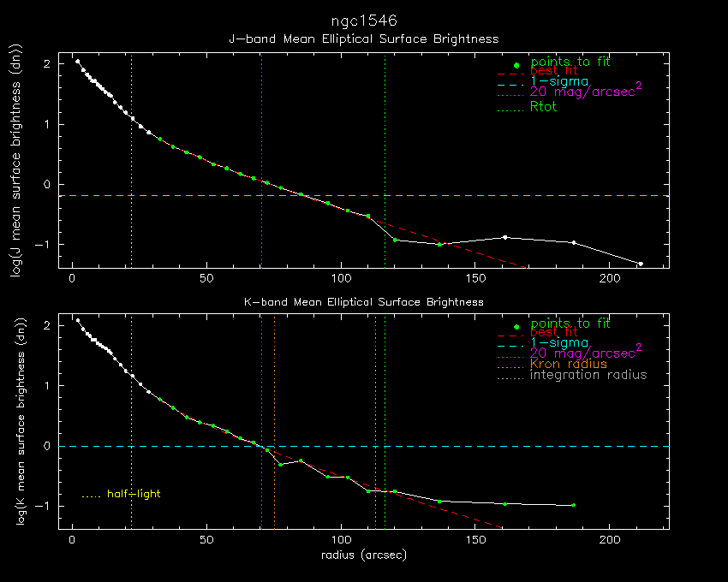The height and width of the screenshot is (582, 728).
Task: Click the 'radius (arcsec)' x-axis label
Action: (364, 555)
